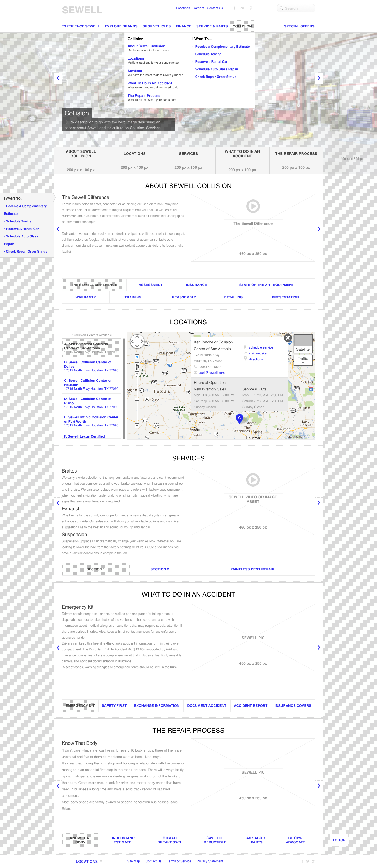377x868 pixels.
Task: Select the Assessment tab
Action: pyautogui.click(x=151, y=285)
